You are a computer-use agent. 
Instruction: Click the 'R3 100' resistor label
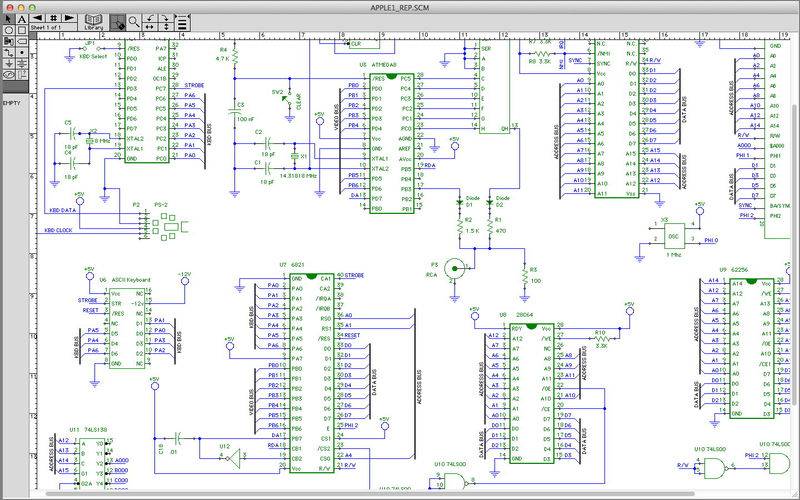[535, 275]
